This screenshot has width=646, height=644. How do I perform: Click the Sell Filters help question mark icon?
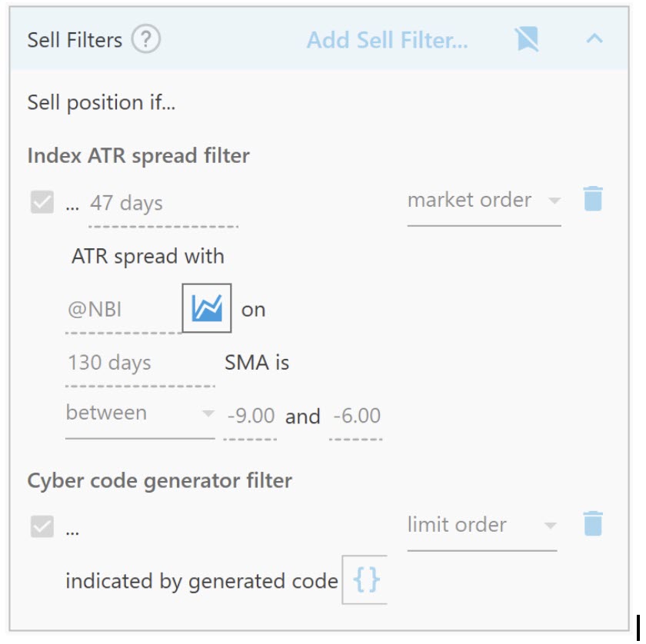pyautogui.click(x=146, y=39)
